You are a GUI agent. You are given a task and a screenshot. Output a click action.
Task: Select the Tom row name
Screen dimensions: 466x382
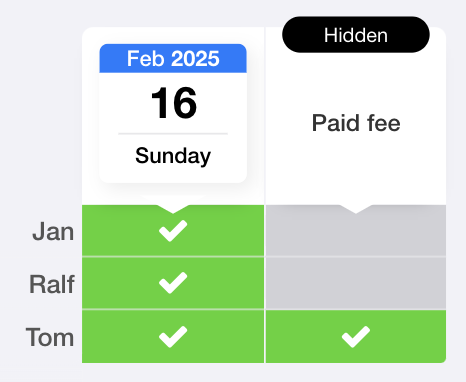[50, 337]
